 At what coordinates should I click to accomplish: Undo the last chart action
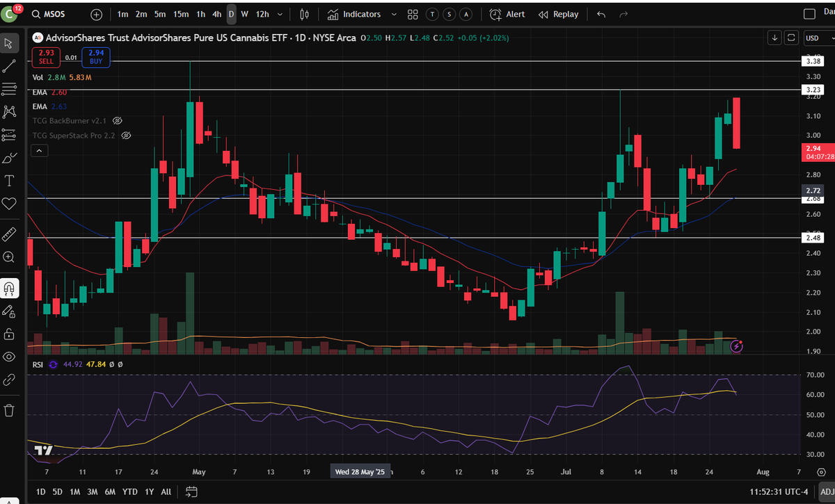(601, 14)
